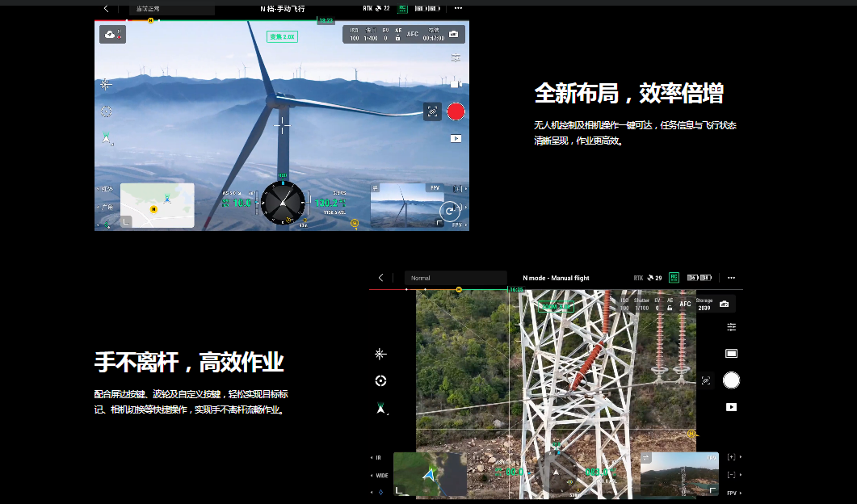Select the laser pin-point icon in tower view
The height and width of the screenshot is (504, 857).
click(380, 354)
